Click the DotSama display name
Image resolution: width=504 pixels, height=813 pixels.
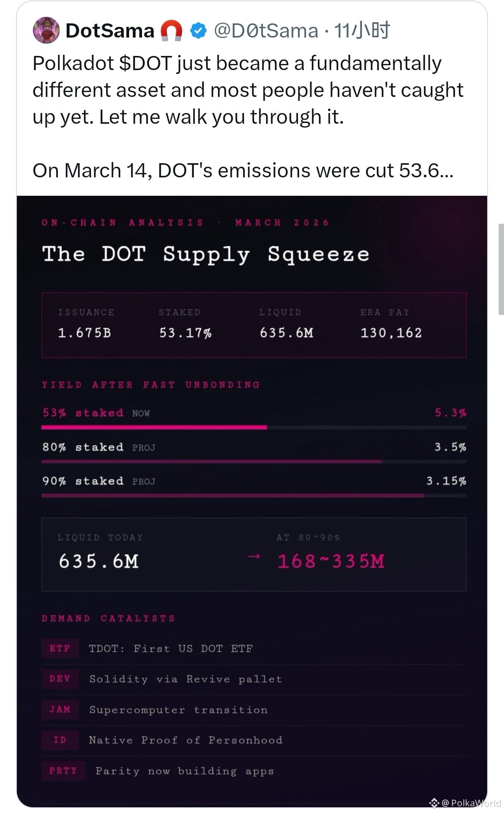[x=110, y=31]
